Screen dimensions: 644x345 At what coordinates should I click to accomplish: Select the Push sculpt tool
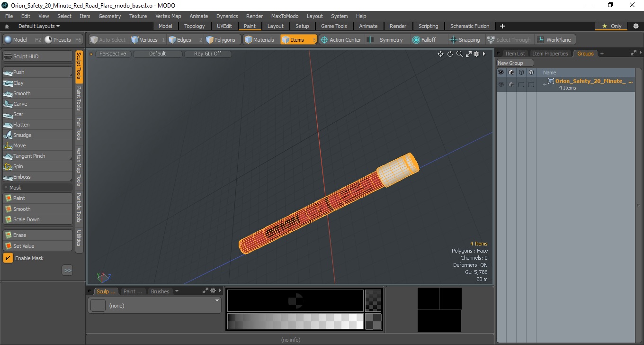coord(37,72)
